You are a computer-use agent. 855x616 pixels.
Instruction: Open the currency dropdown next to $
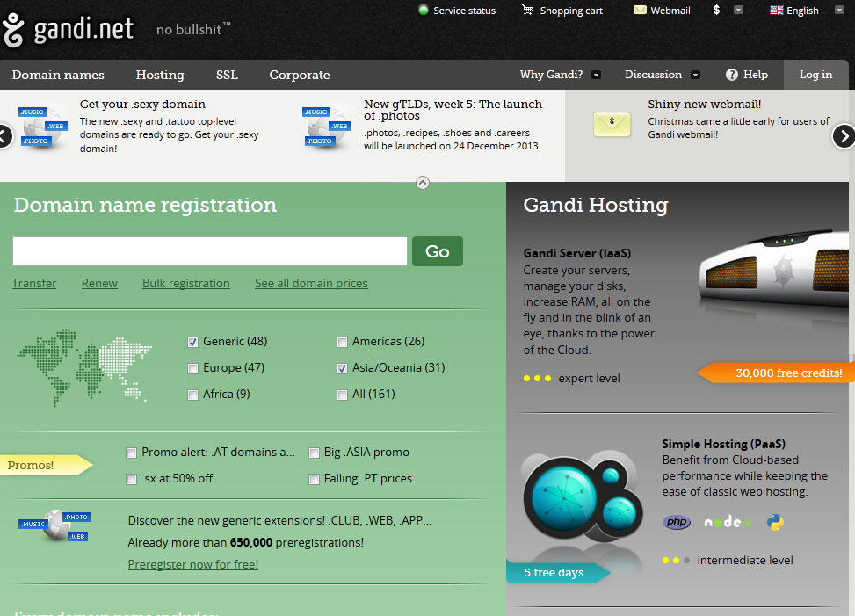point(738,10)
